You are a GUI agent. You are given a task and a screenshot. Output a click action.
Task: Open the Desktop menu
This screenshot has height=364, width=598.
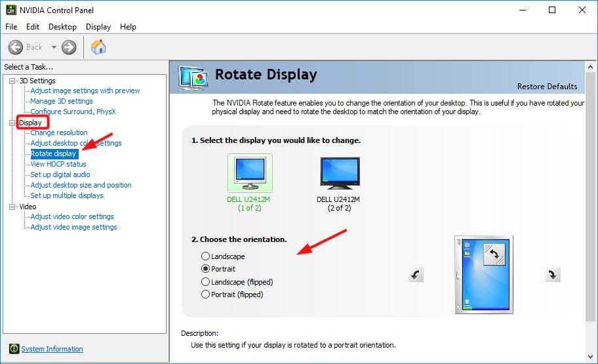[62, 27]
